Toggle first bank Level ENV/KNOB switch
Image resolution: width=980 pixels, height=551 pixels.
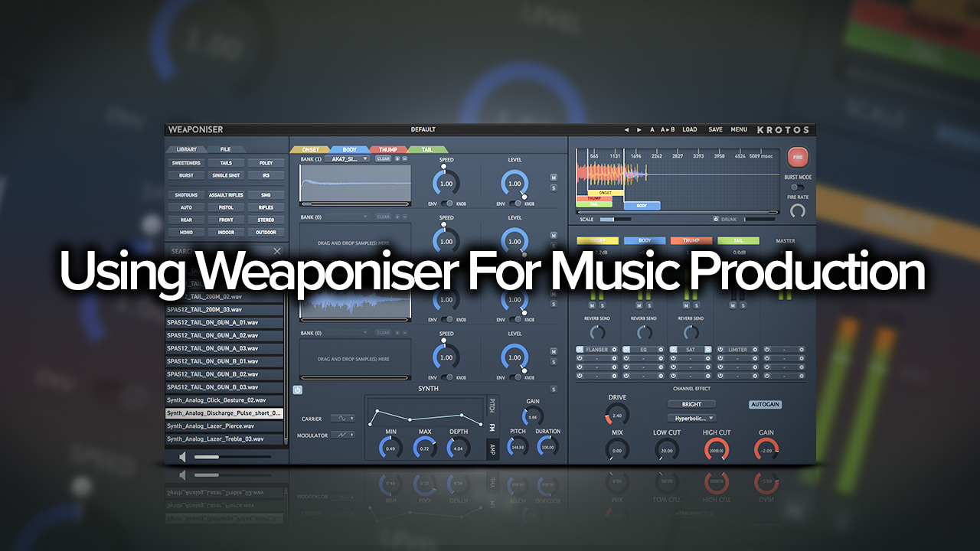(x=514, y=204)
